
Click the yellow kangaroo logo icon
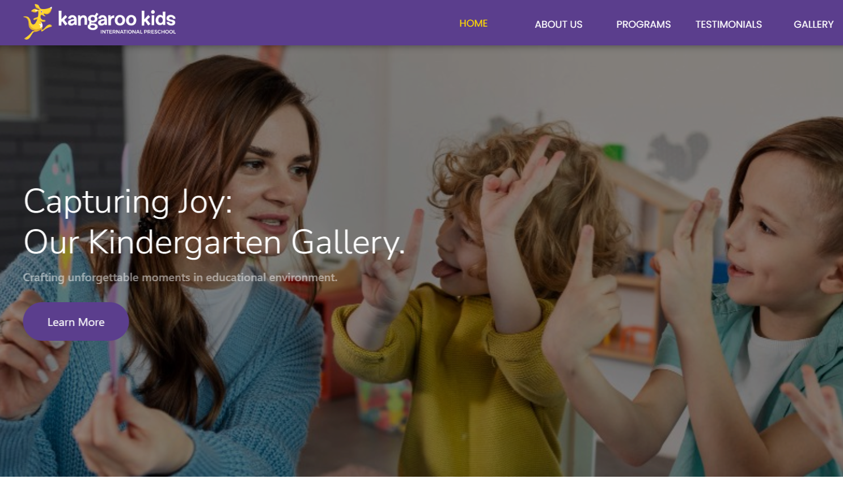[37, 22]
